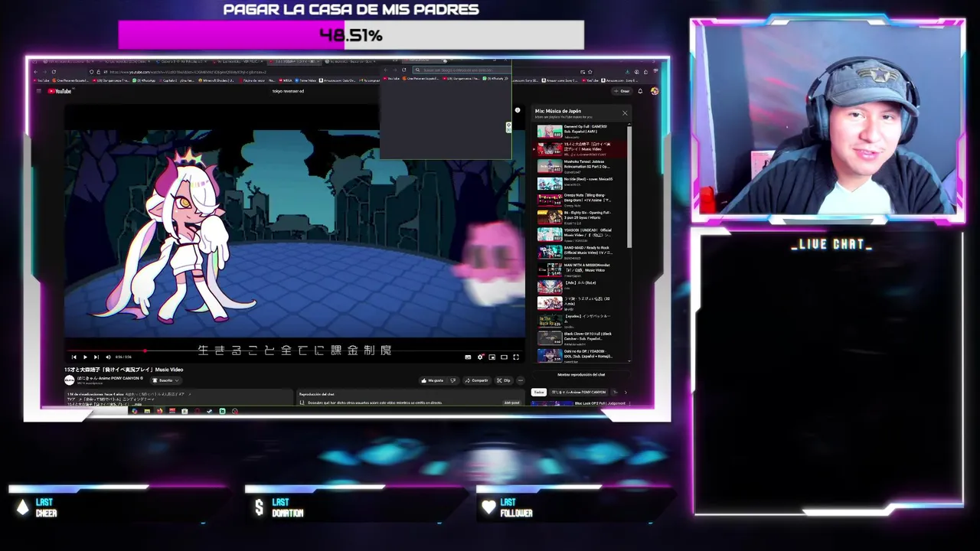The height and width of the screenshot is (551, 980).
Task: Open the more actions ellipsis under video
Action: [x=521, y=380]
